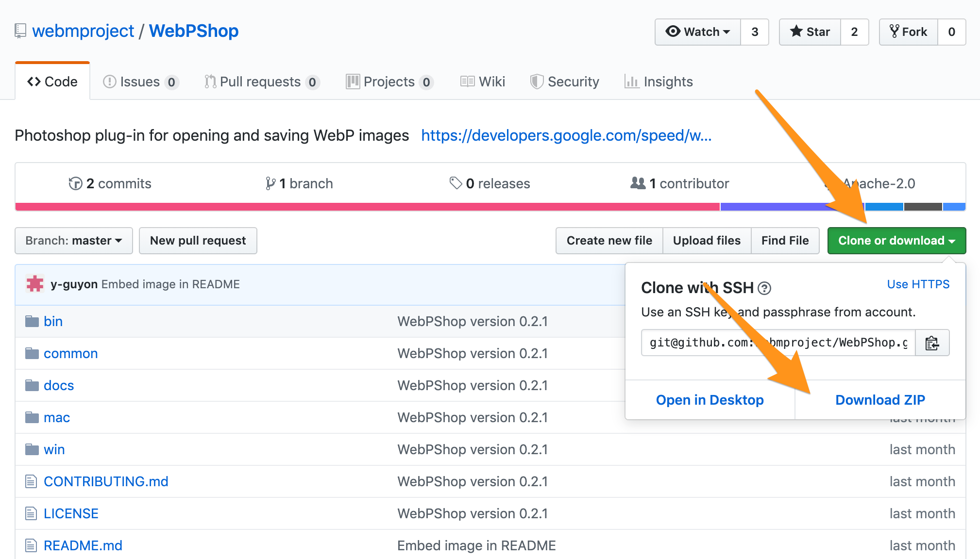The width and height of the screenshot is (980, 559).
Task: Click Download ZIP
Action: [880, 400]
